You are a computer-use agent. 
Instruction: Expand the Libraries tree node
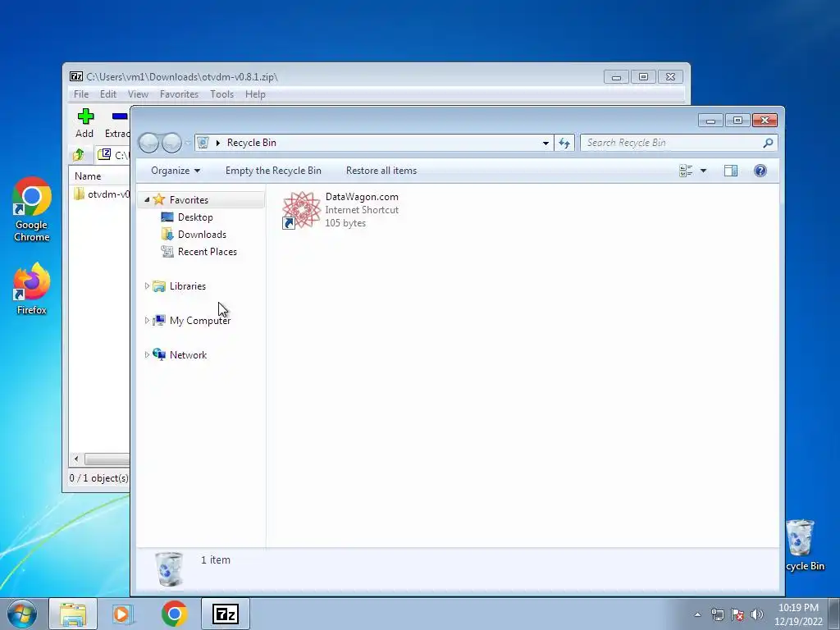[147, 286]
